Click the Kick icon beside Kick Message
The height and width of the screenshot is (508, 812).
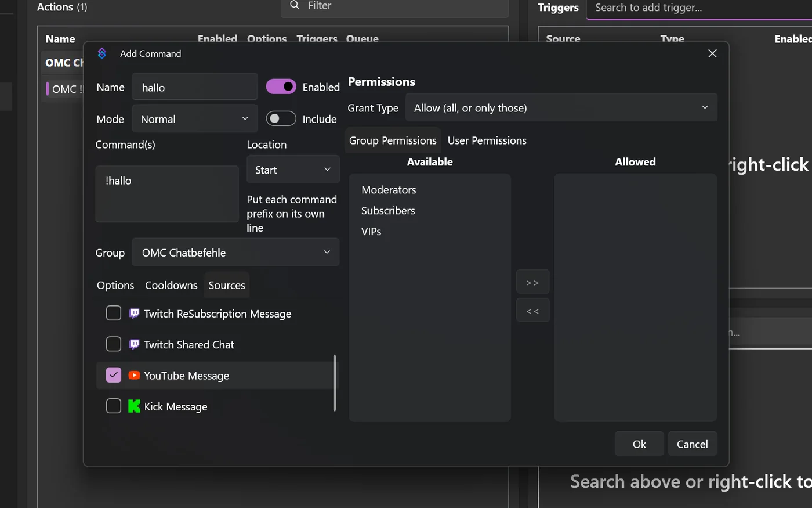(x=134, y=406)
